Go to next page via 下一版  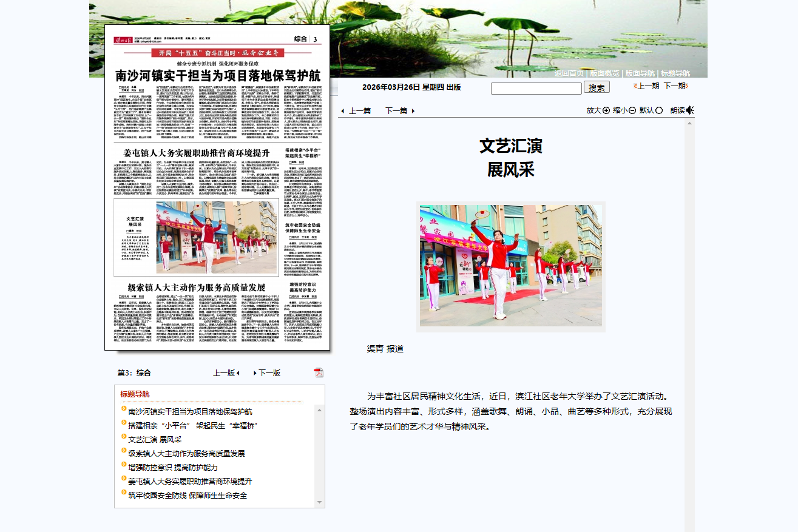[x=269, y=372]
